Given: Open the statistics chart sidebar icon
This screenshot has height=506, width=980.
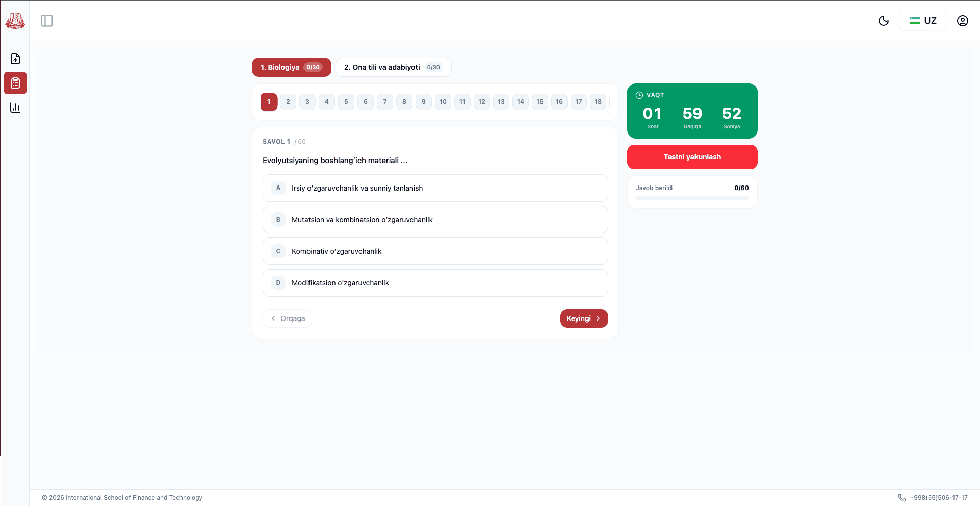Looking at the screenshot, I should point(15,108).
